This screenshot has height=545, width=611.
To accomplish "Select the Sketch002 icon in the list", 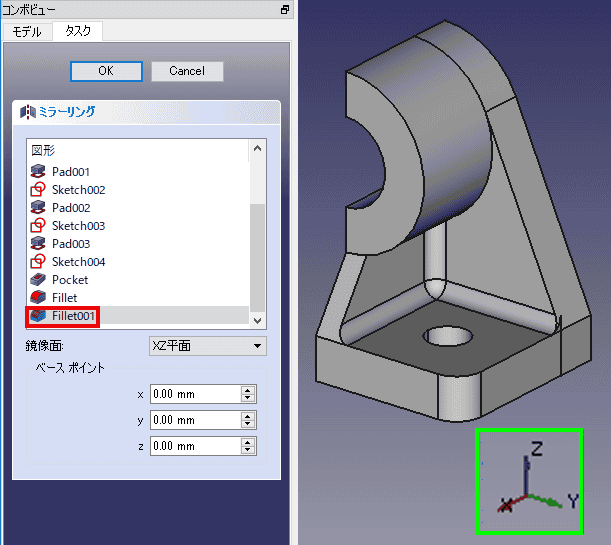I will 38,189.
